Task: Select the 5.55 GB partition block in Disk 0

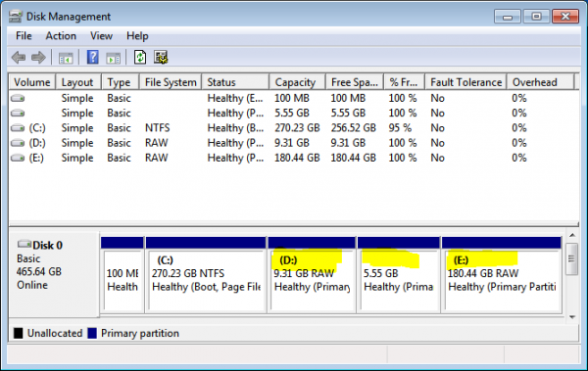Action: [x=399, y=275]
